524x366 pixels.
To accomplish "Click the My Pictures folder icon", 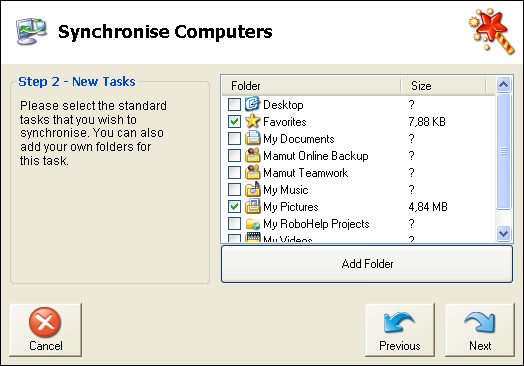I will coord(252,206).
